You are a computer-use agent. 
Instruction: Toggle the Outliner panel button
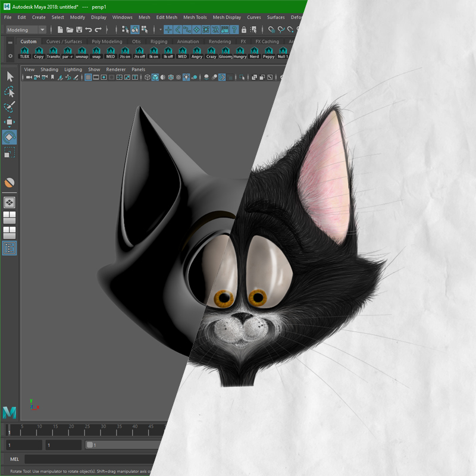pos(10,248)
